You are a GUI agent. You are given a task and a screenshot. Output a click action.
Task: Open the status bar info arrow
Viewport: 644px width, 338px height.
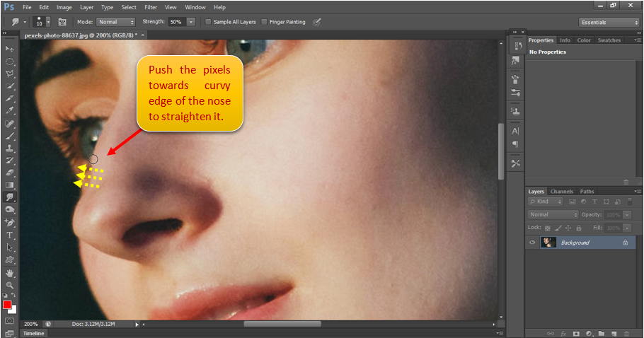tap(137, 325)
